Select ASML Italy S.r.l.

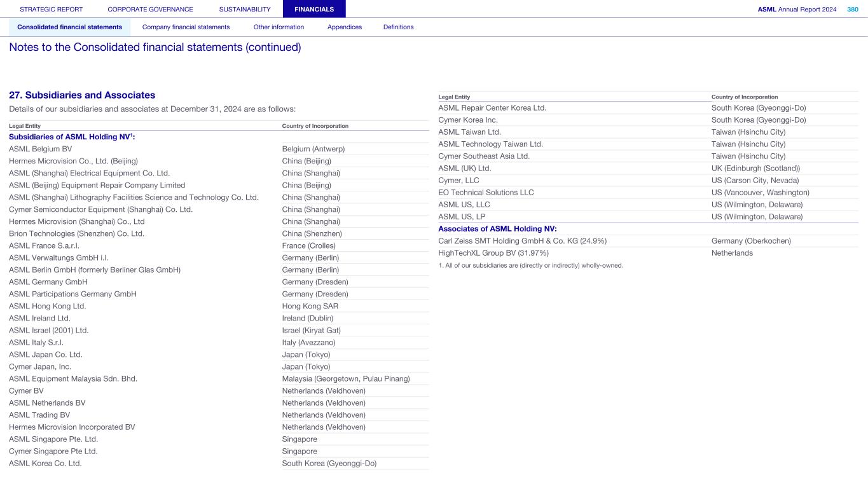click(x=36, y=342)
